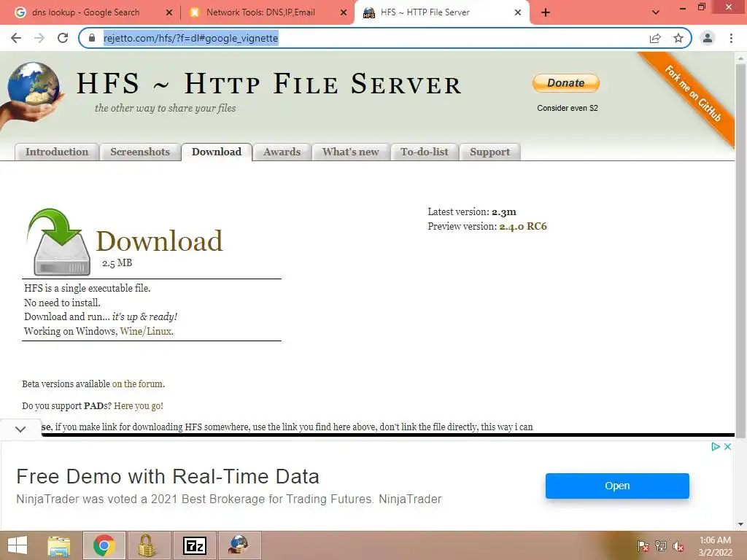This screenshot has width=747, height=560.
Task: Click the page vertical scrollbar
Action: tap(740, 251)
